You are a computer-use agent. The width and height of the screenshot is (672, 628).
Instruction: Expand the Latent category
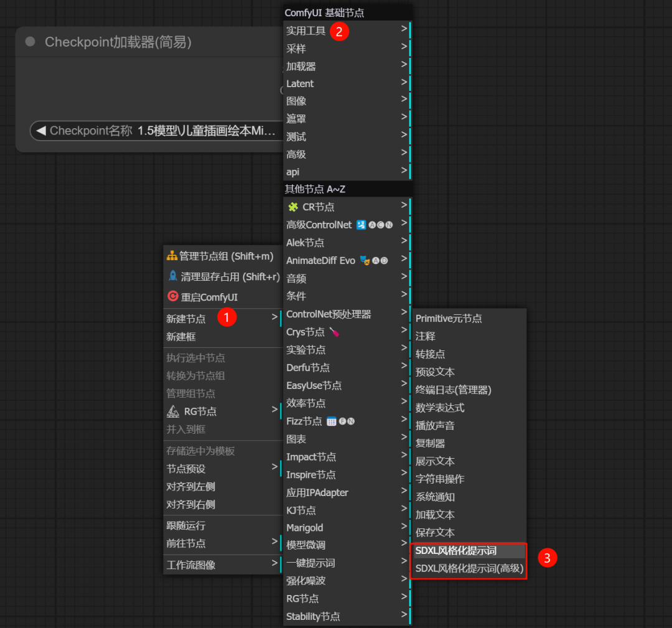[x=347, y=83]
